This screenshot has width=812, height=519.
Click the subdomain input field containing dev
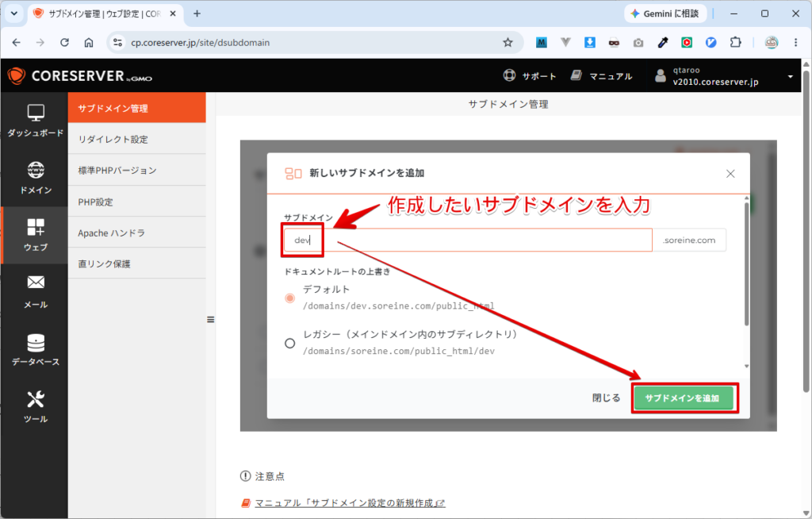(x=468, y=240)
